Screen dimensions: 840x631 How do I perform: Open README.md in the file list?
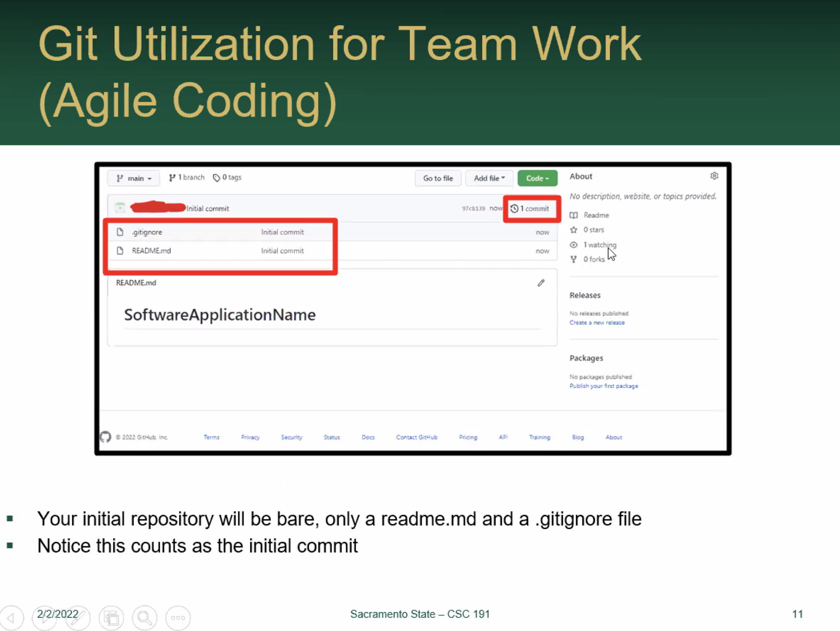click(x=151, y=251)
